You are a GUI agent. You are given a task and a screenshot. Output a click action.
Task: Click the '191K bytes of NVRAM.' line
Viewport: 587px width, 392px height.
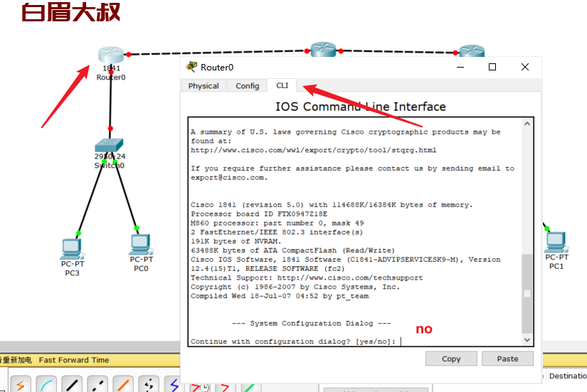pyautogui.click(x=236, y=241)
